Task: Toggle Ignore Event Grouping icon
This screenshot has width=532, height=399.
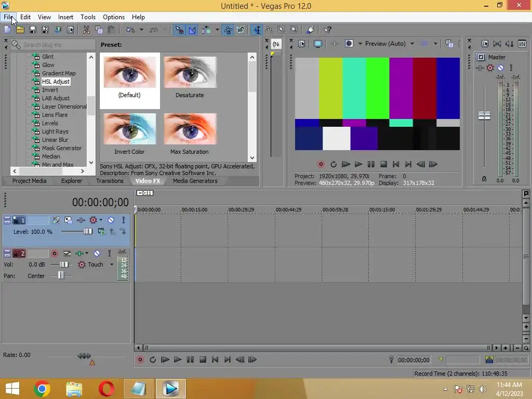Action: point(241,30)
